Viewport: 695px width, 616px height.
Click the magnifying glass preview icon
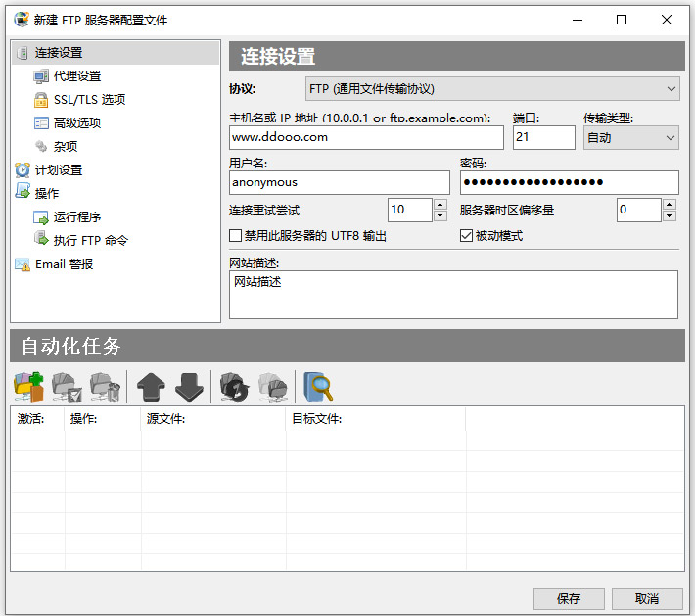click(318, 387)
